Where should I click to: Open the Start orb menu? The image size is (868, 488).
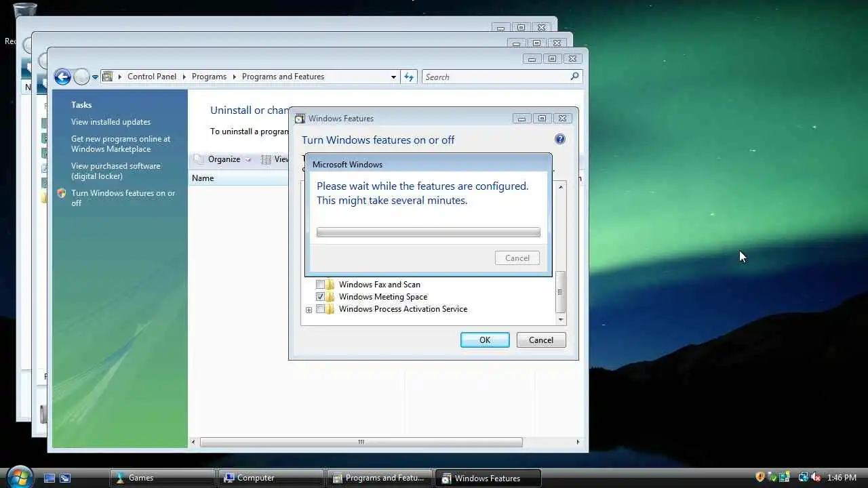(x=19, y=476)
